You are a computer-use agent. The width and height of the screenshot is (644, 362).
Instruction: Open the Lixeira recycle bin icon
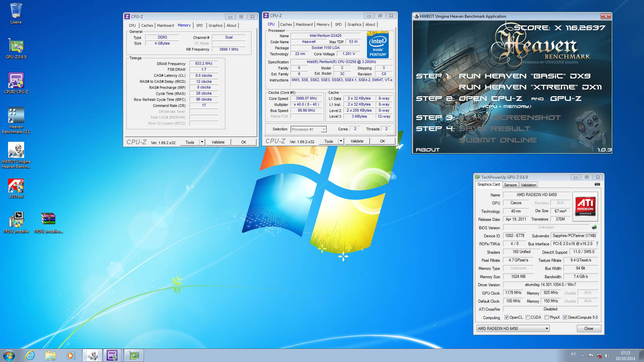pyautogui.click(x=16, y=13)
